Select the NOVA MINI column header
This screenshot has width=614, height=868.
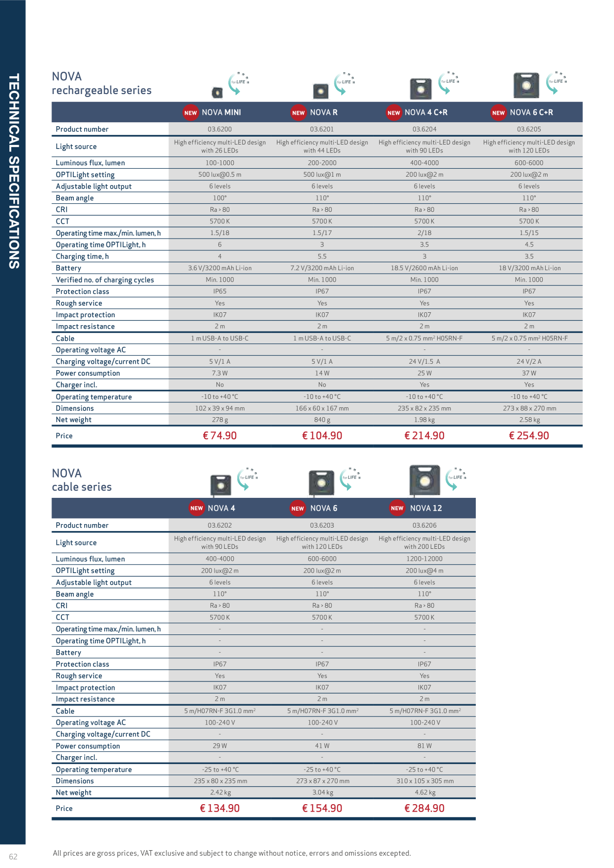click(221, 112)
